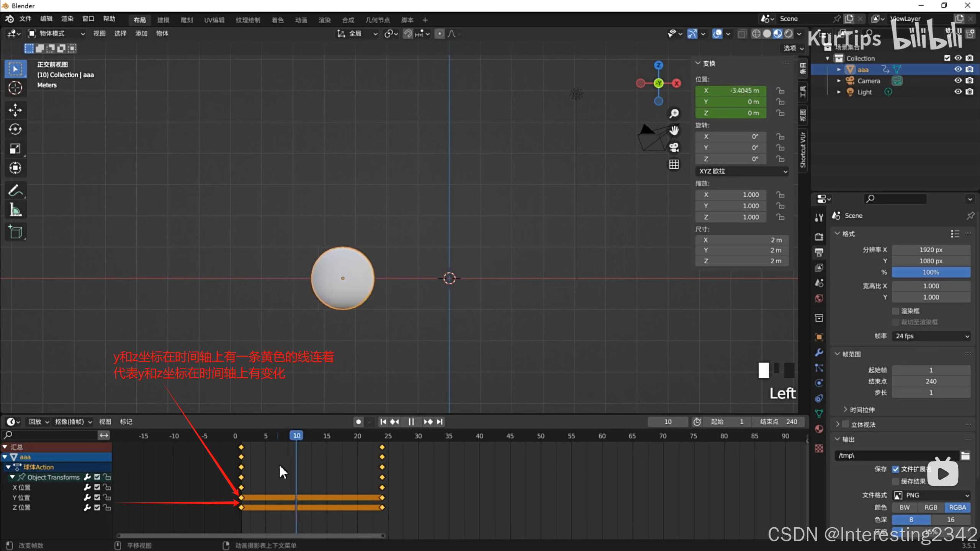Open the 帧率 24 fps dropdown
This screenshot has height=551, width=980.
tap(931, 336)
